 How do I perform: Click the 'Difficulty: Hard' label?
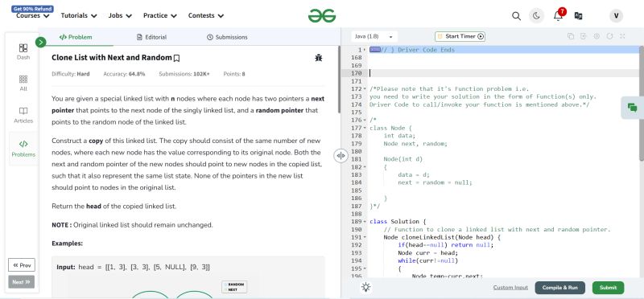pos(71,74)
